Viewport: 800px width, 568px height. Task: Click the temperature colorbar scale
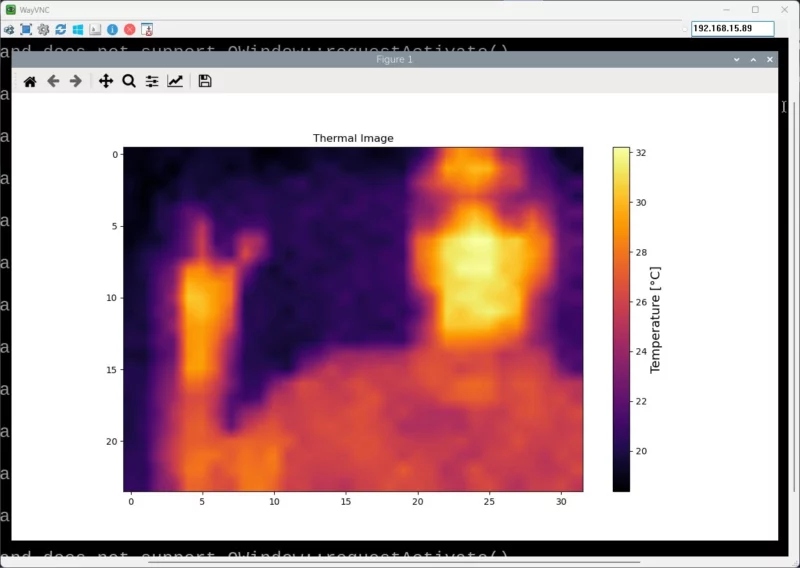coord(621,319)
